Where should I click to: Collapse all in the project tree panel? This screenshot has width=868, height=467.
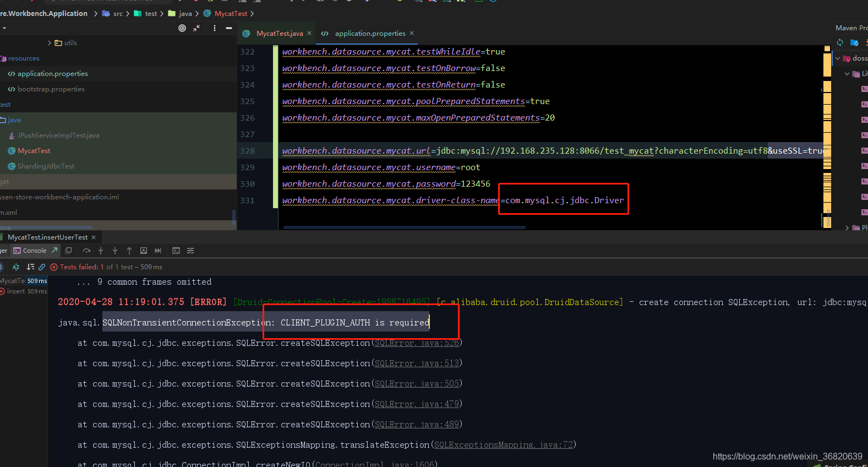click(196, 28)
